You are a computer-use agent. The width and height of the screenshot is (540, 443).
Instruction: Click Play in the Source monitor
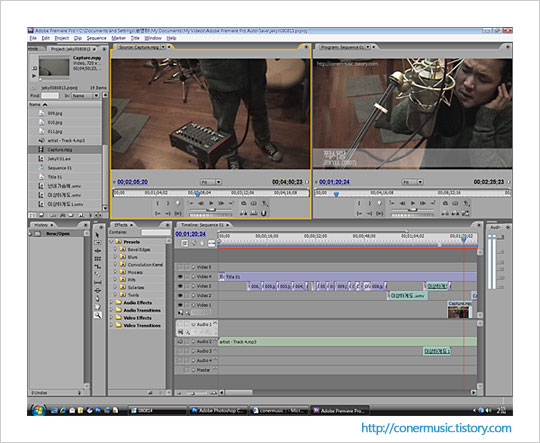point(211,203)
